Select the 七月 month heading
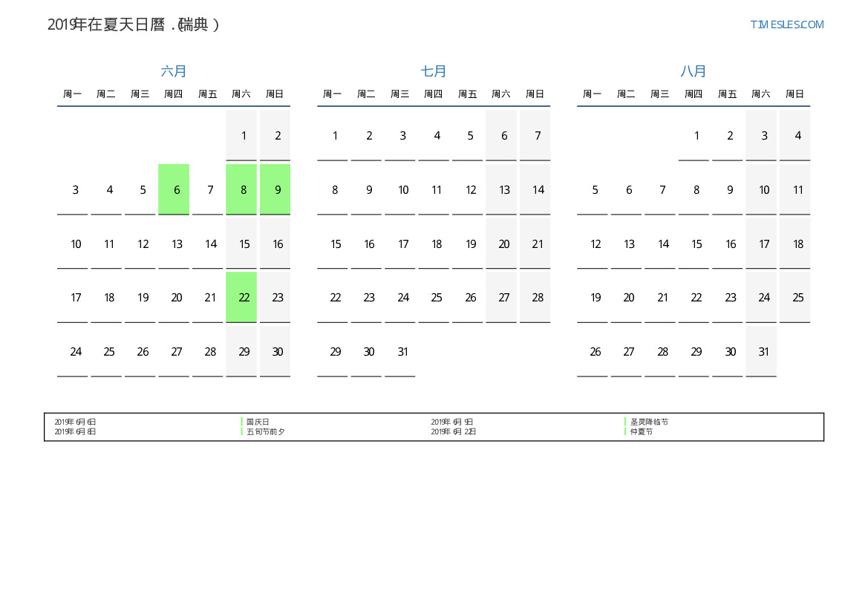 [x=434, y=71]
